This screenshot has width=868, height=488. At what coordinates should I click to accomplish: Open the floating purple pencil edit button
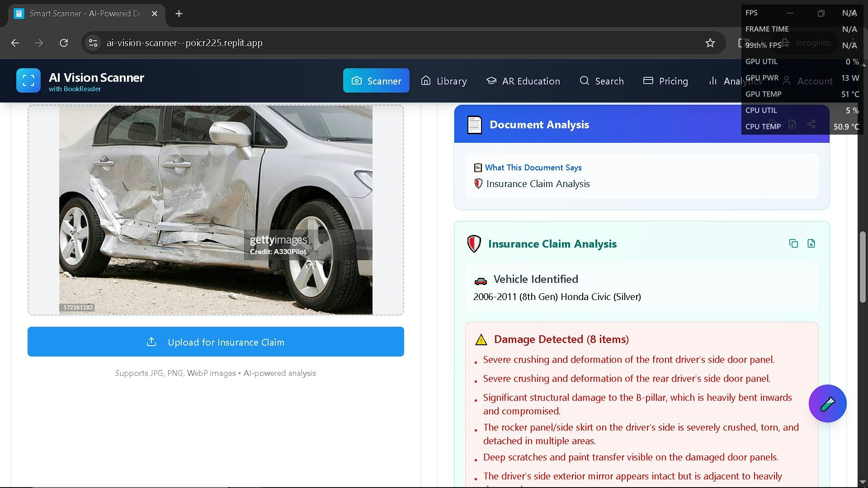pyautogui.click(x=827, y=403)
